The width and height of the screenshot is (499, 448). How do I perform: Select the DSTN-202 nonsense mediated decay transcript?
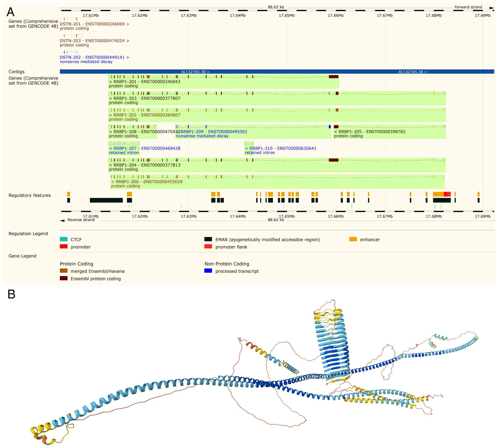(x=94, y=57)
